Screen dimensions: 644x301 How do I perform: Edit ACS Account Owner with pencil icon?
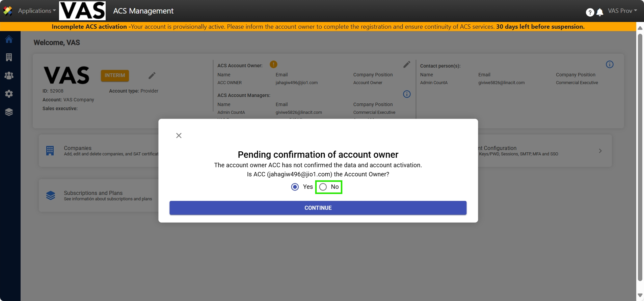tap(407, 65)
